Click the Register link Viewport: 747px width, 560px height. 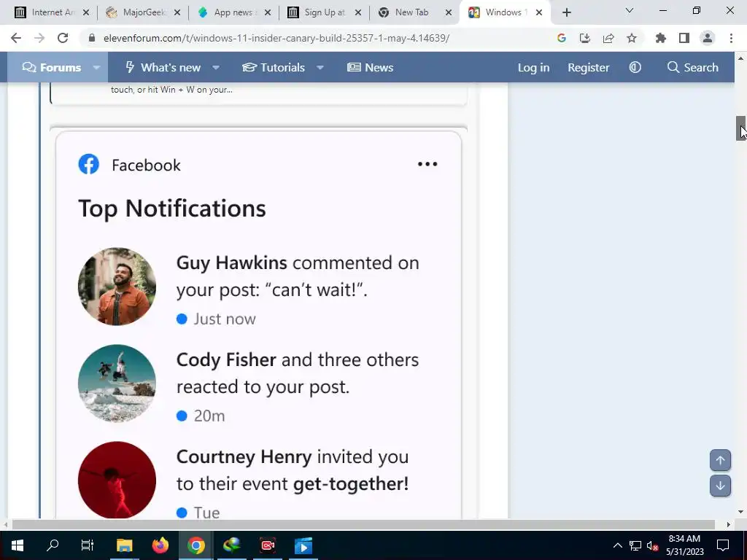(x=589, y=67)
